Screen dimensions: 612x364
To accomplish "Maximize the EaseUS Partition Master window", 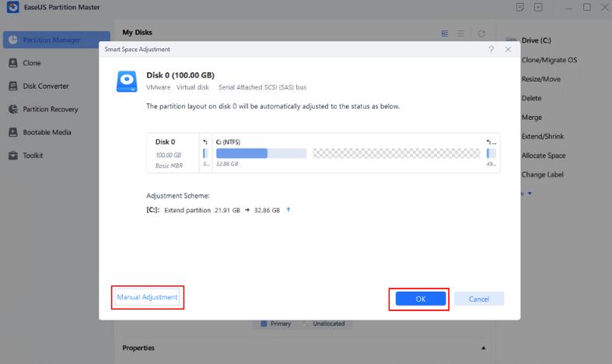I will [x=586, y=7].
